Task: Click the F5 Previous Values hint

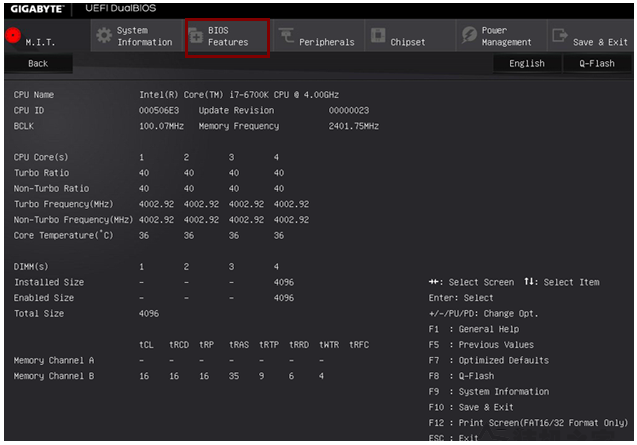Action: (x=481, y=345)
